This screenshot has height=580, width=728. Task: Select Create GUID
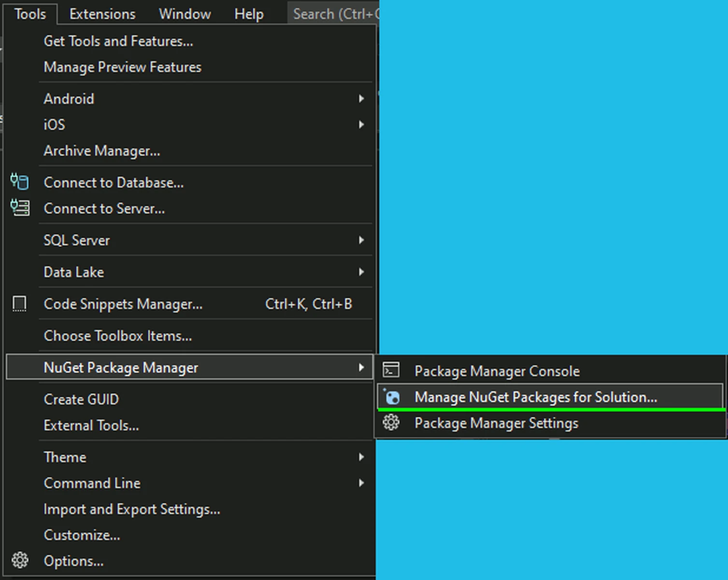coord(81,399)
